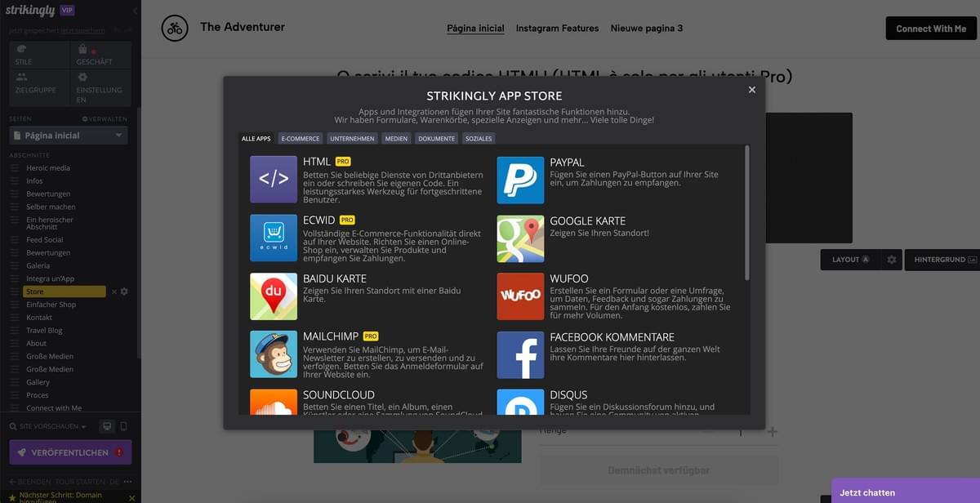
Task: Select the Google Karte map icon
Action: 520,238
